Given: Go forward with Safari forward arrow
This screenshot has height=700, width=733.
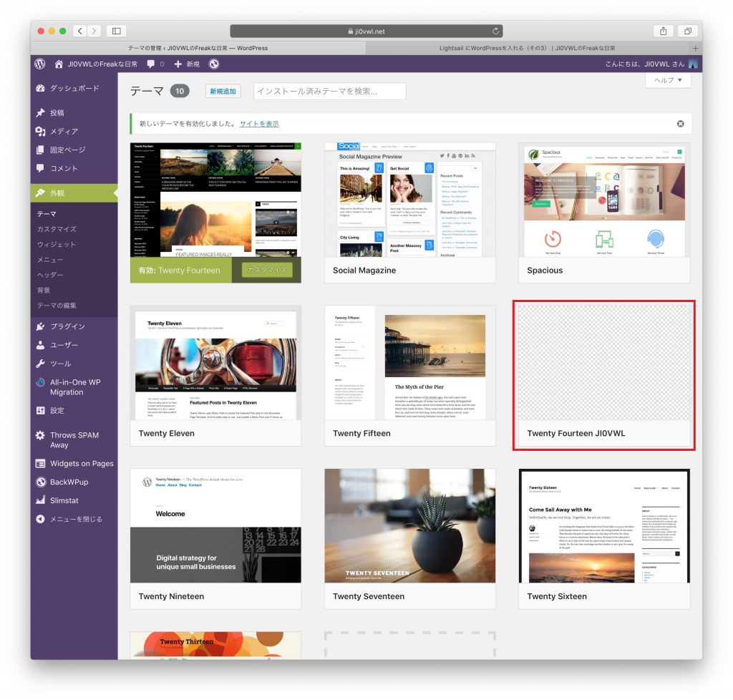Looking at the screenshot, I should tap(94, 31).
